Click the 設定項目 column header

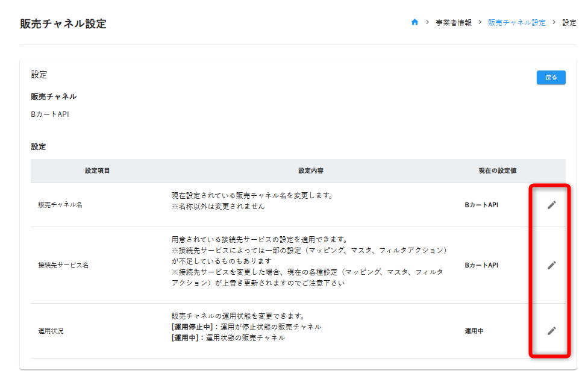97,171
